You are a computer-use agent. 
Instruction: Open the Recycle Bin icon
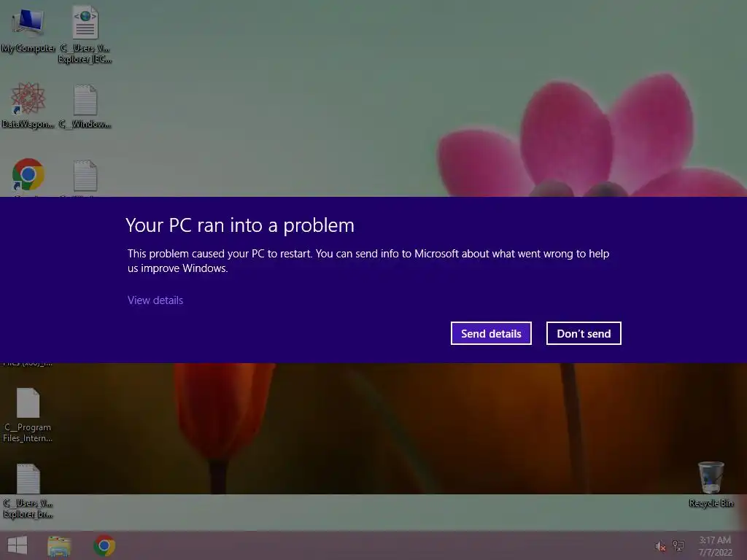coord(711,484)
